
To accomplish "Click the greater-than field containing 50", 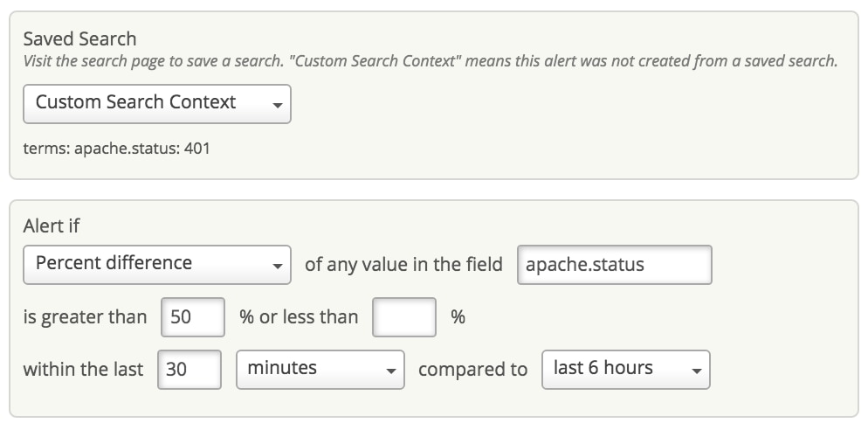I will tap(193, 316).
